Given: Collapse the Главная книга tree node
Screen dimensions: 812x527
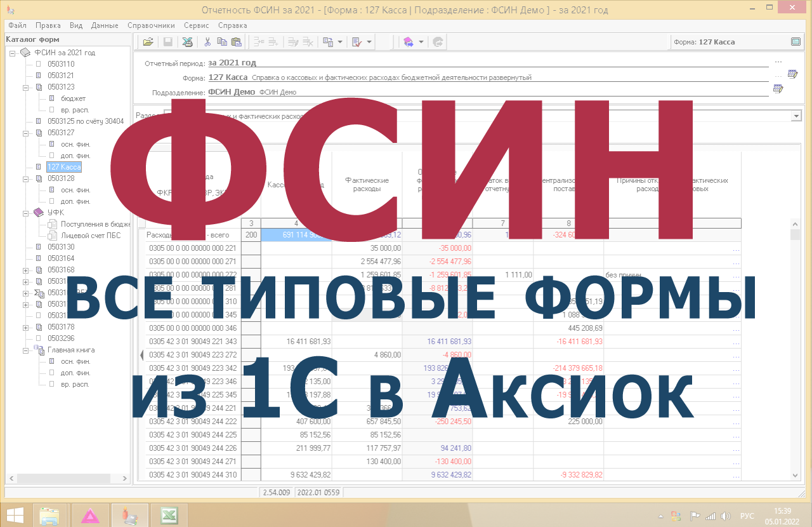Looking at the screenshot, I should 25,350.
